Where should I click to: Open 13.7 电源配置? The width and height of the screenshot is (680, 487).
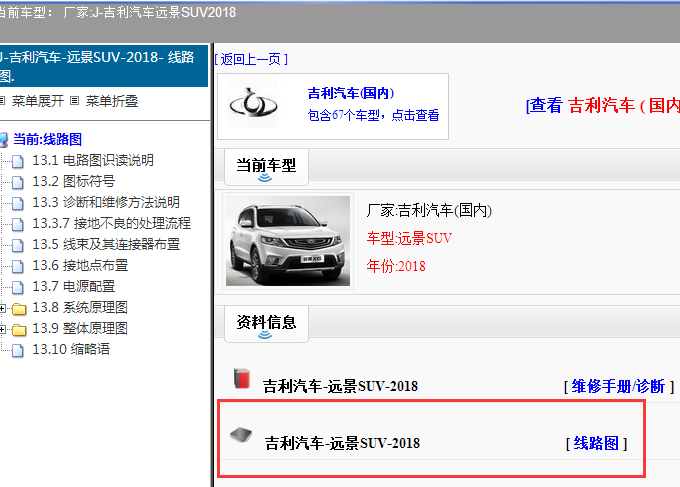pyautogui.click(x=74, y=286)
